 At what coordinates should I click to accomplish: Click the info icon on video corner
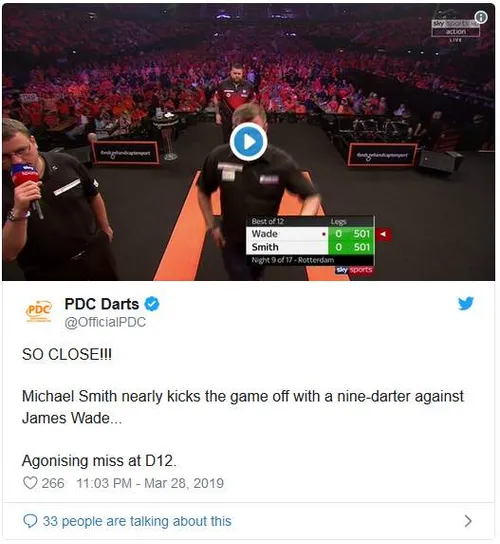click(481, 17)
